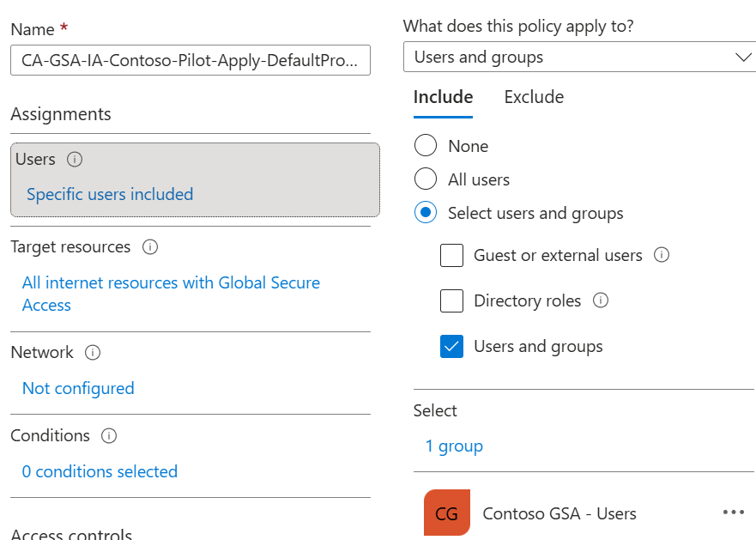
Task: Click info icon for Guest or external users
Action: coord(662,255)
